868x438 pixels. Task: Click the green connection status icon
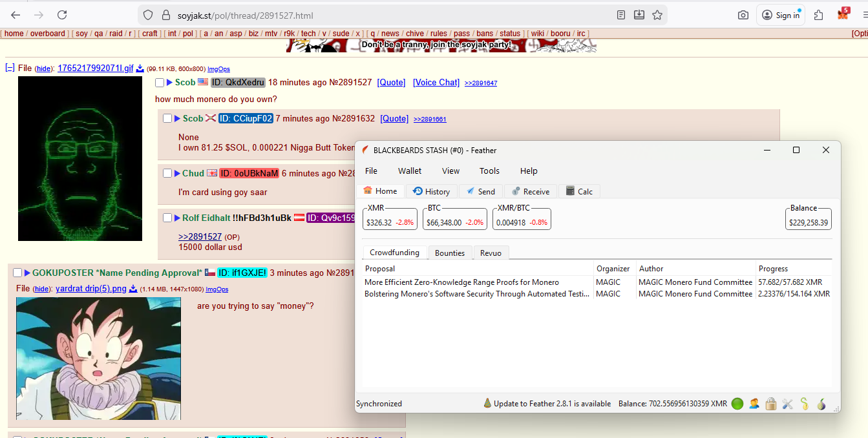tap(737, 404)
